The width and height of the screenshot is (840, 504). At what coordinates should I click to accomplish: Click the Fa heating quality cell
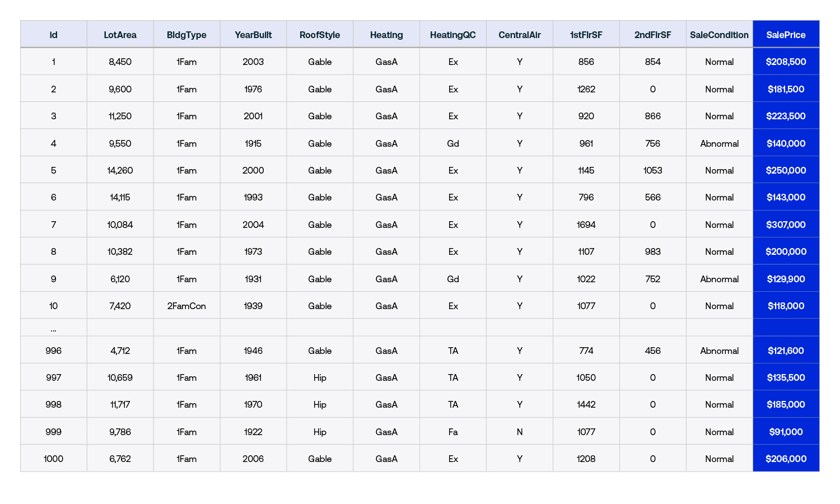452,432
